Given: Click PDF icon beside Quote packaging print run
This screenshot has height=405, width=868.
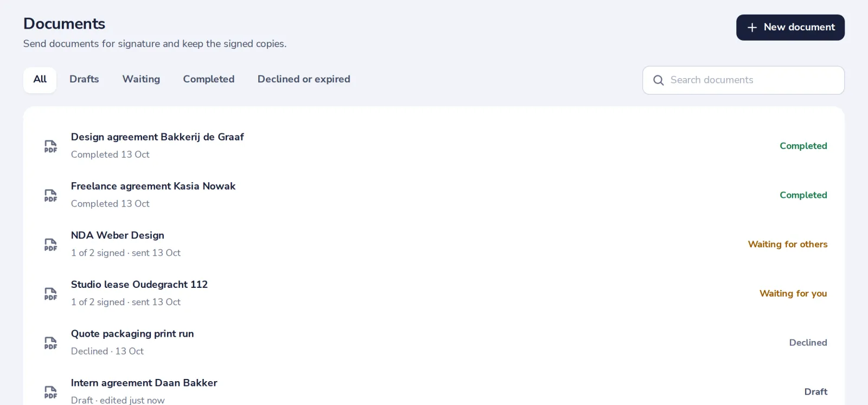Looking at the screenshot, I should click(x=50, y=343).
